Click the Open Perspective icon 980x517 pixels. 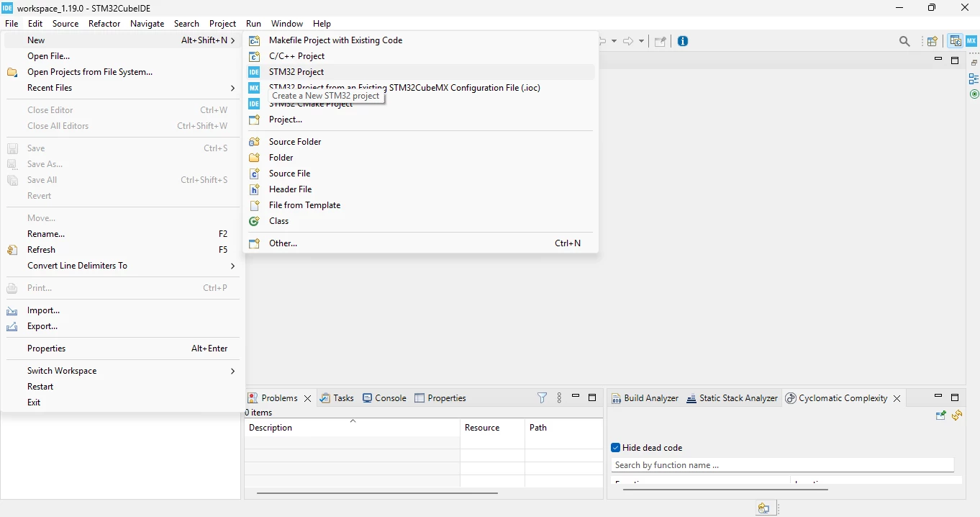[x=933, y=42]
